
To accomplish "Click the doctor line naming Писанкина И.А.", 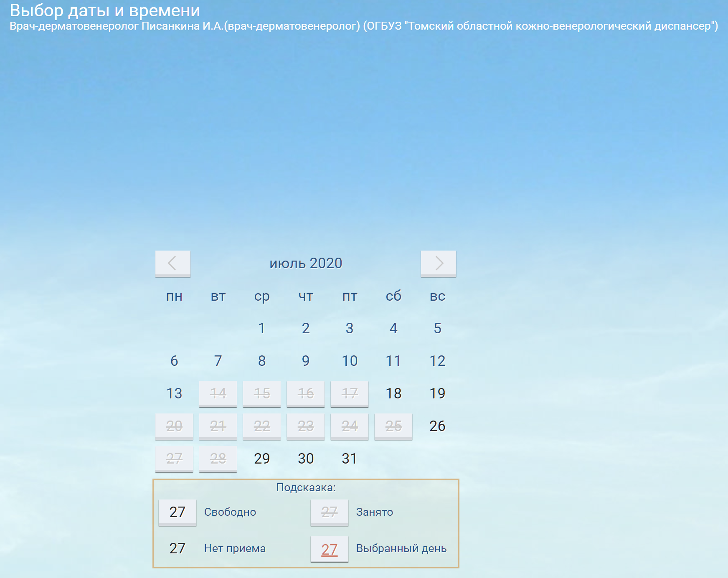I will (x=364, y=26).
